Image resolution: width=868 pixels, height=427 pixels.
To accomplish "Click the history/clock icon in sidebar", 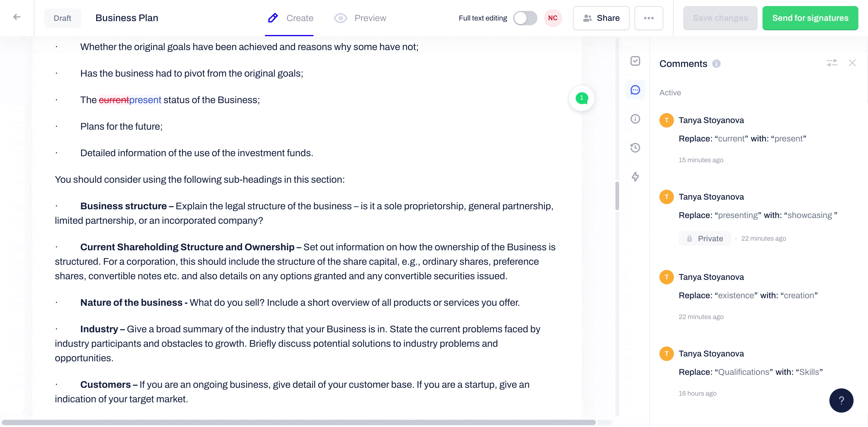I will click(636, 147).
